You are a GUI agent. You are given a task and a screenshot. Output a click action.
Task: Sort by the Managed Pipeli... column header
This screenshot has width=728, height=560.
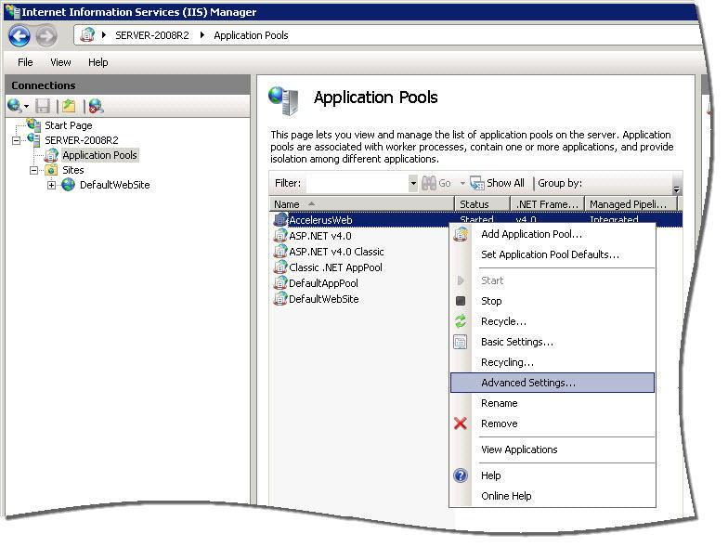point(631,204)
